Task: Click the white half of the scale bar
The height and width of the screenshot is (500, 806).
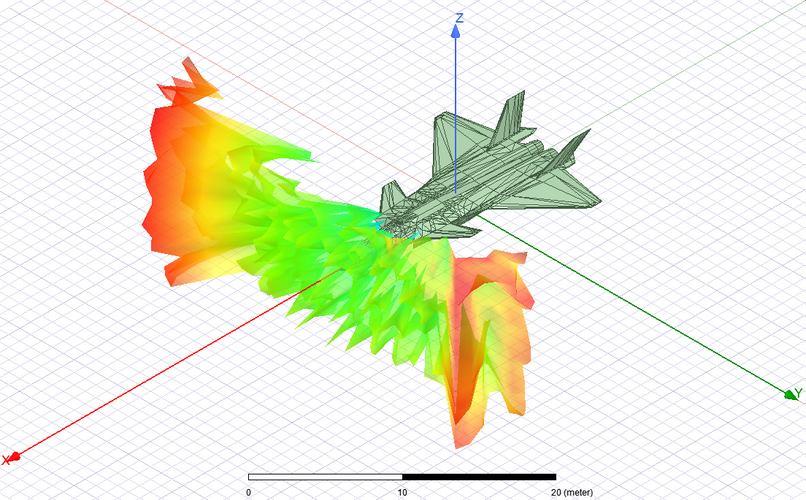Action: pyautogui.click(x=325, y=477)
